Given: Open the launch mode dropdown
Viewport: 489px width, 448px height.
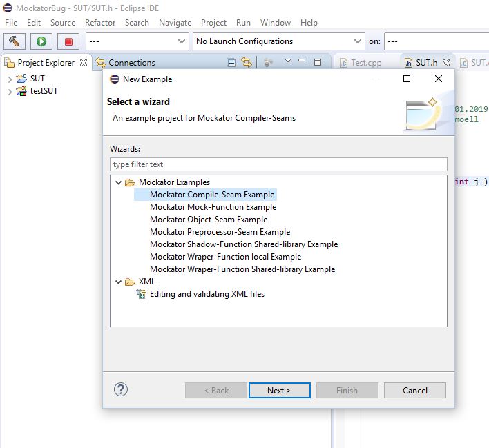Looking at the screenshot, I should click(137, 41).
